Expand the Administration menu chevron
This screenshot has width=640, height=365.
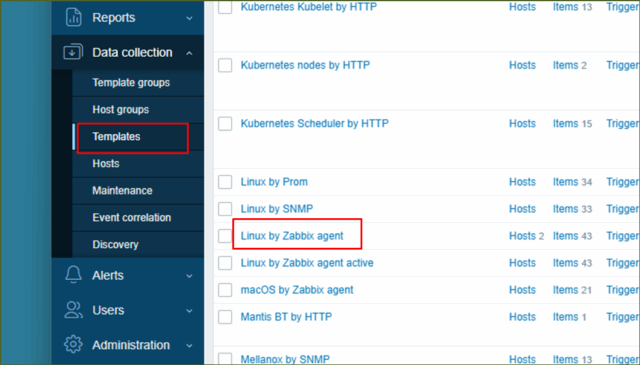(x=189, y=345)
